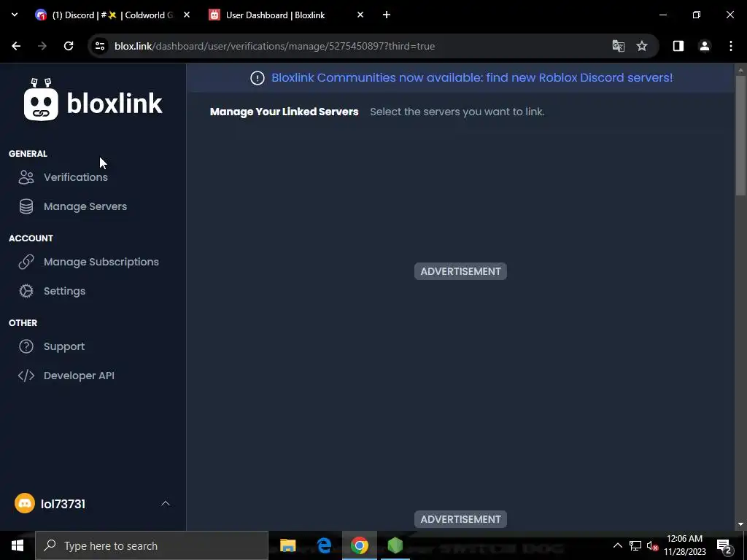Close the Discord browser tab

click(x=187, y=15)
